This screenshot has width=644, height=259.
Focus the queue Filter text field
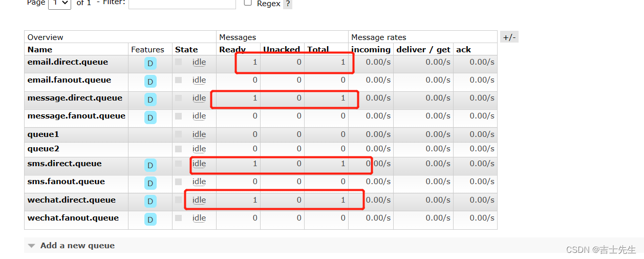click(x=182, y=4)
